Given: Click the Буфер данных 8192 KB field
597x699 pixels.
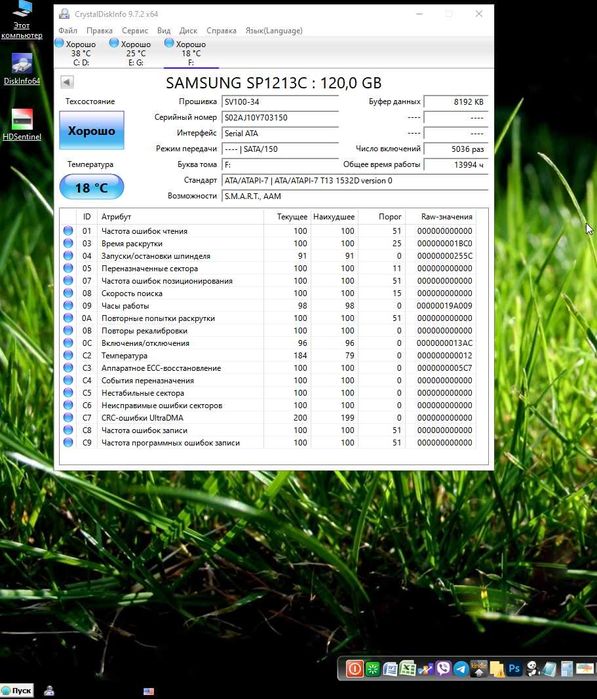Looking at the screenshot, I should 456,102.
